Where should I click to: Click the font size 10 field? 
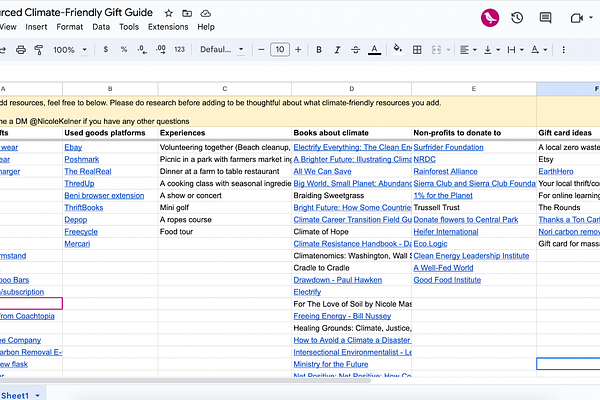280,49
